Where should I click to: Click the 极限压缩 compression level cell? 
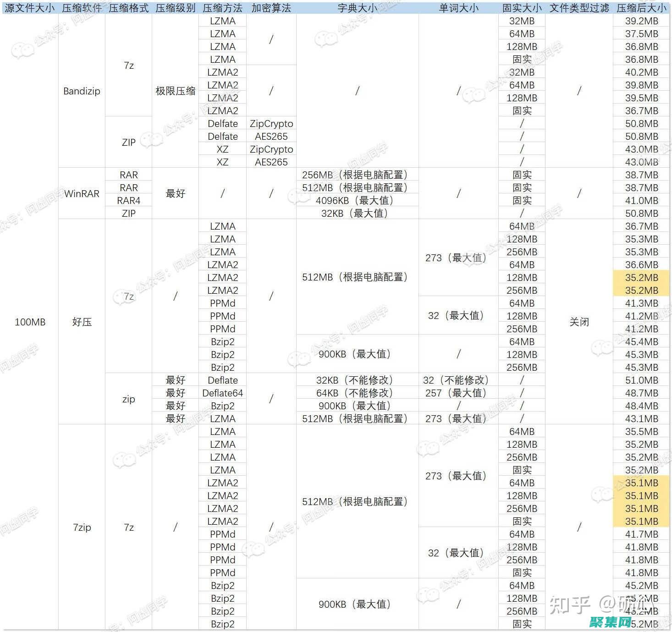tap(175, 91)
